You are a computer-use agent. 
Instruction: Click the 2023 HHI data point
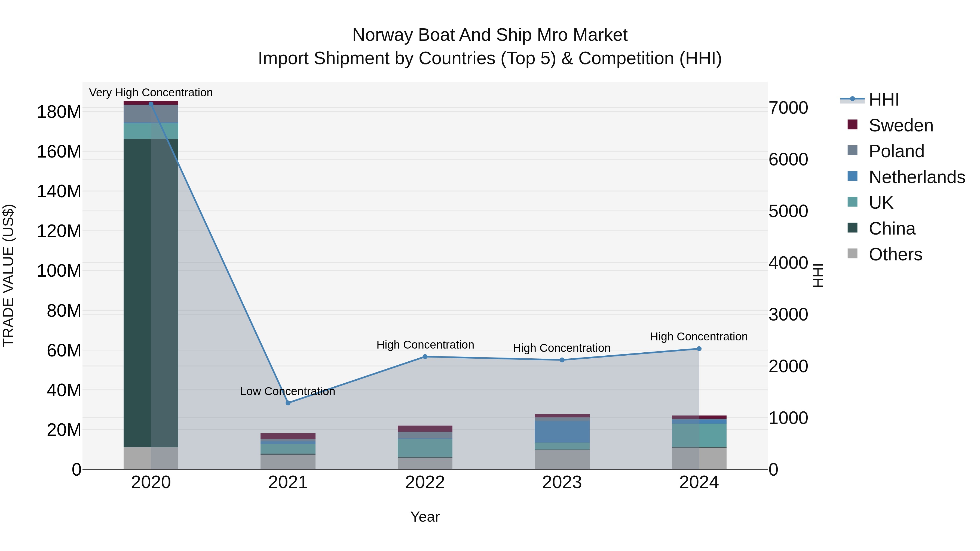coord(562,360)
